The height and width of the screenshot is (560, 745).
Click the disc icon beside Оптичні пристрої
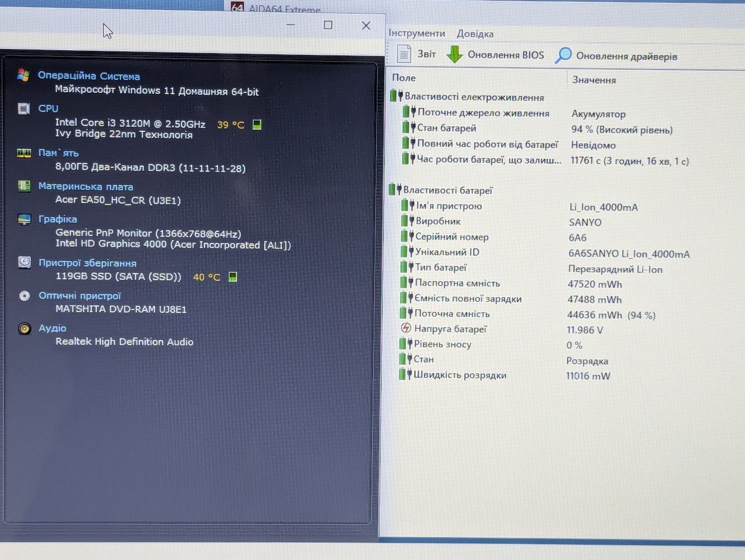[x=24, y=295]
